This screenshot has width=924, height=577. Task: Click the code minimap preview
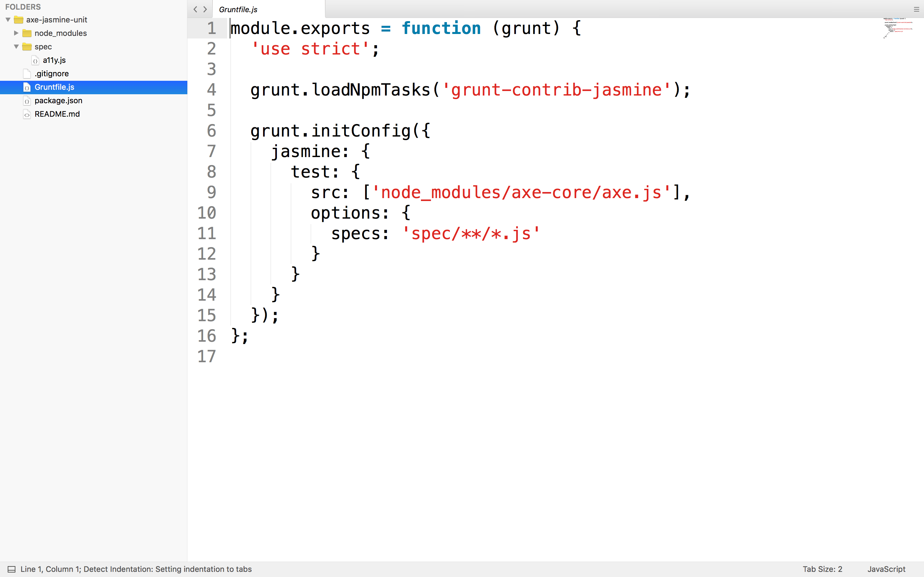pyautogui.click(x=899, y=29)
